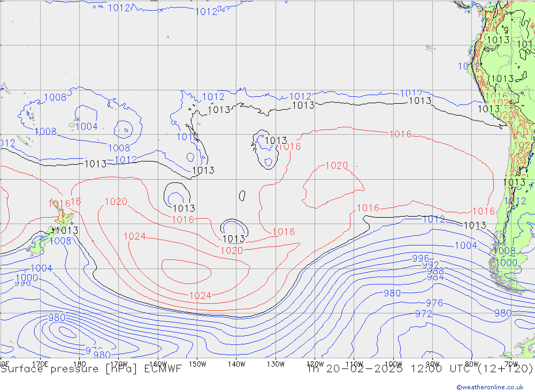The image size is (535, 392).
Task: Click the 1000 label over Patagonia
Action: 507,263
